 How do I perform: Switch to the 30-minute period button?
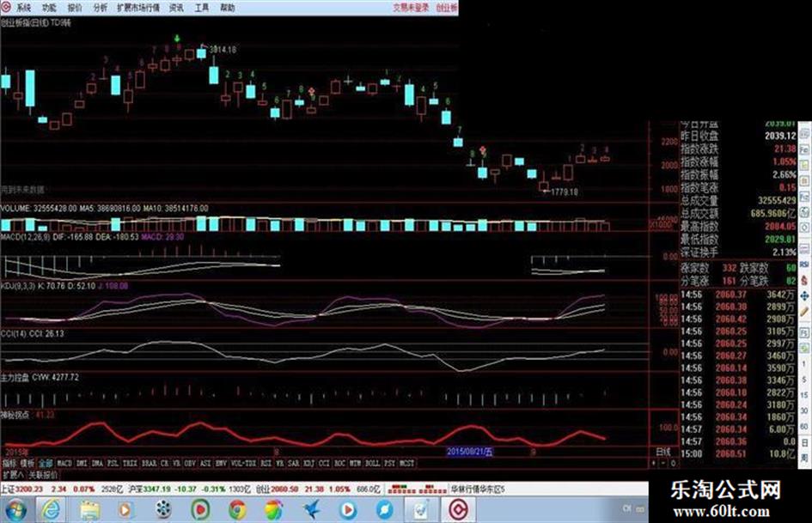click(804, 410)
